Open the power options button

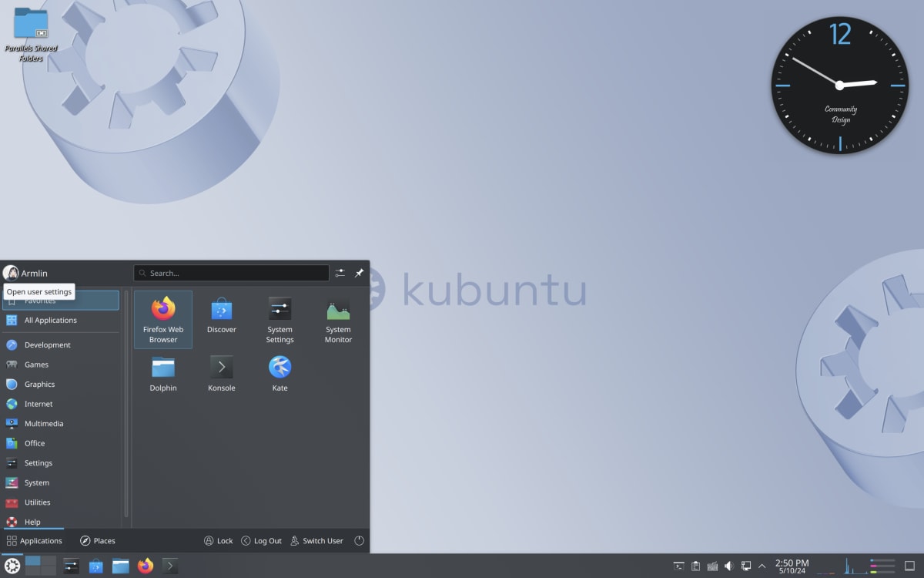359,541
